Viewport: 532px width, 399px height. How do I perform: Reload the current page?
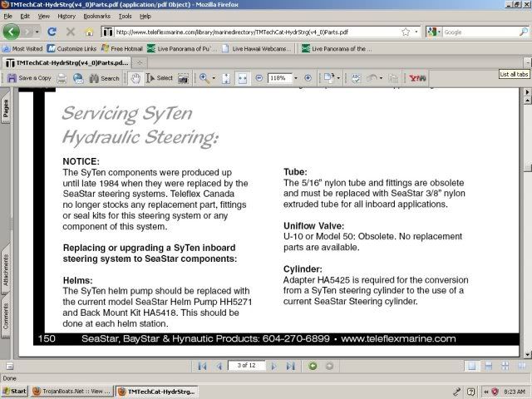click(52, 32)
